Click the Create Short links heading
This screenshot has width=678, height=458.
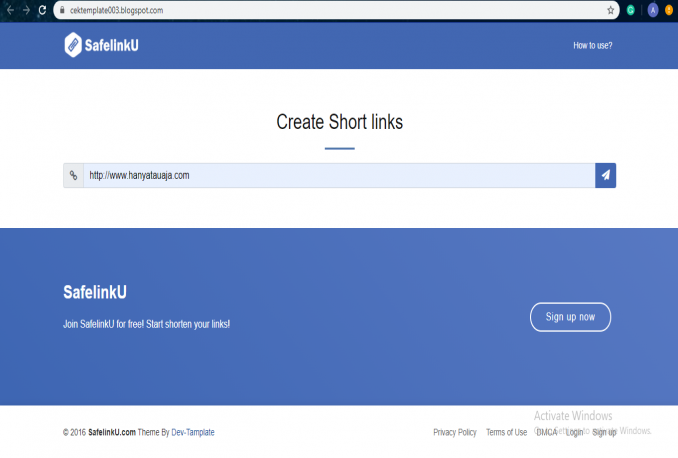point(339,122)
